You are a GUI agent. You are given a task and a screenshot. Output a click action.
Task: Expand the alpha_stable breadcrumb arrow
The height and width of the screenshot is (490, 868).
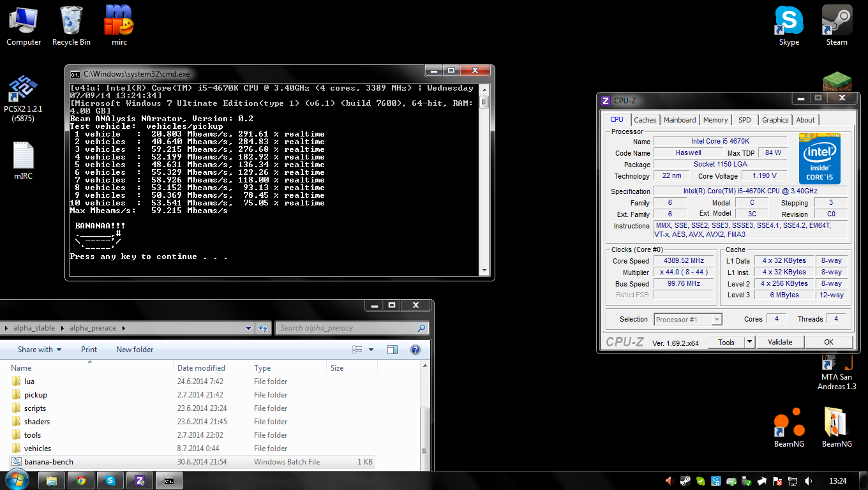tap(63, 329)
